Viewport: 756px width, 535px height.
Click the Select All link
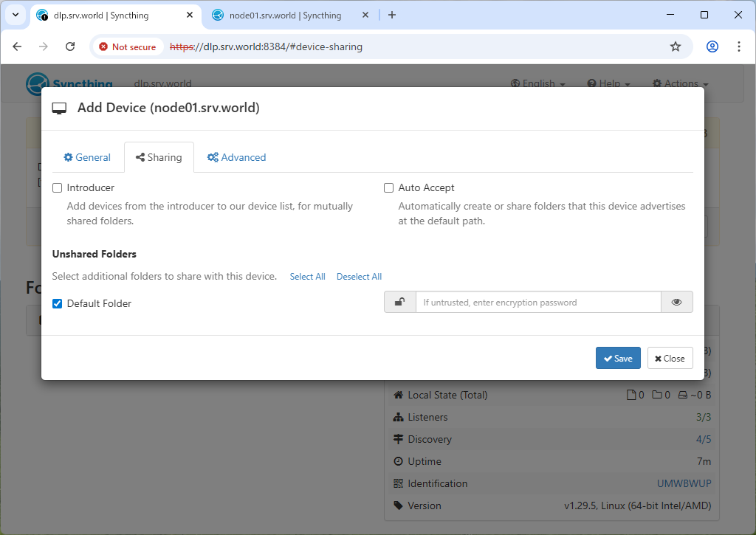(x=307, y=277)
